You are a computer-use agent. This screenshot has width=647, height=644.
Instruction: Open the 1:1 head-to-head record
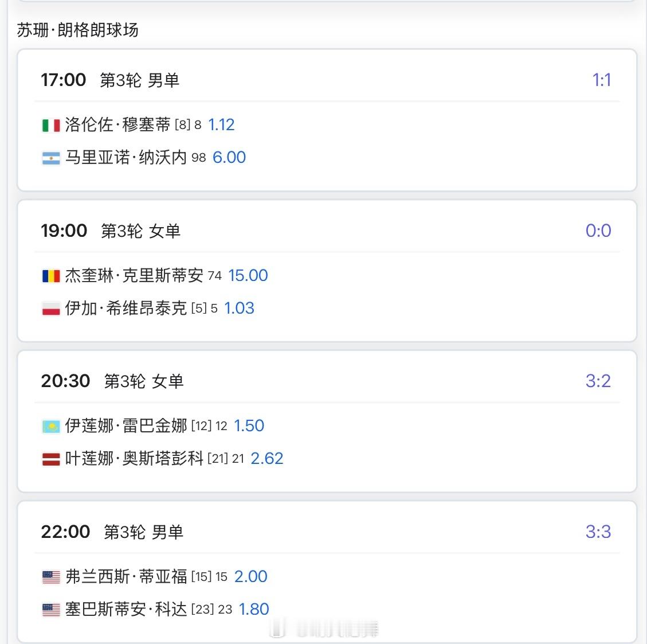coord(601,80)
